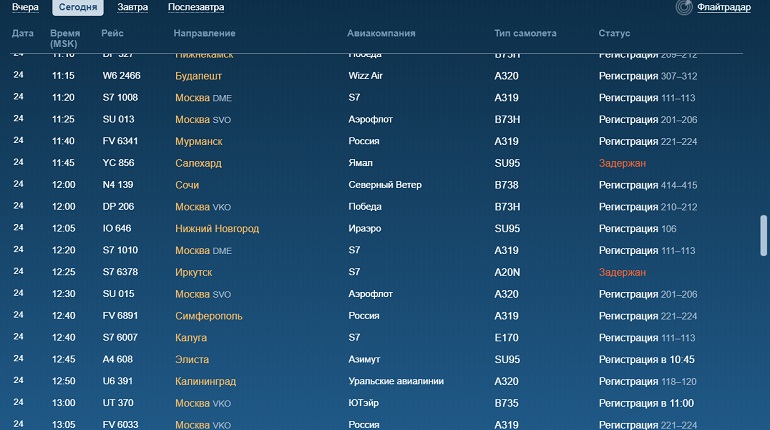Switch to the Завтра tab
This screenshot has width=770, height=430.
[x=133, y=7]
